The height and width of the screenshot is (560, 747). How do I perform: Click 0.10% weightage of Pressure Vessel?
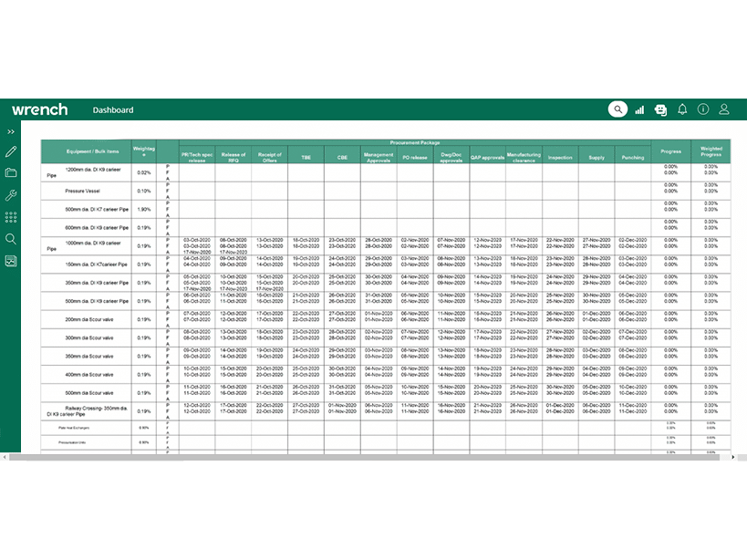point(144,191)
